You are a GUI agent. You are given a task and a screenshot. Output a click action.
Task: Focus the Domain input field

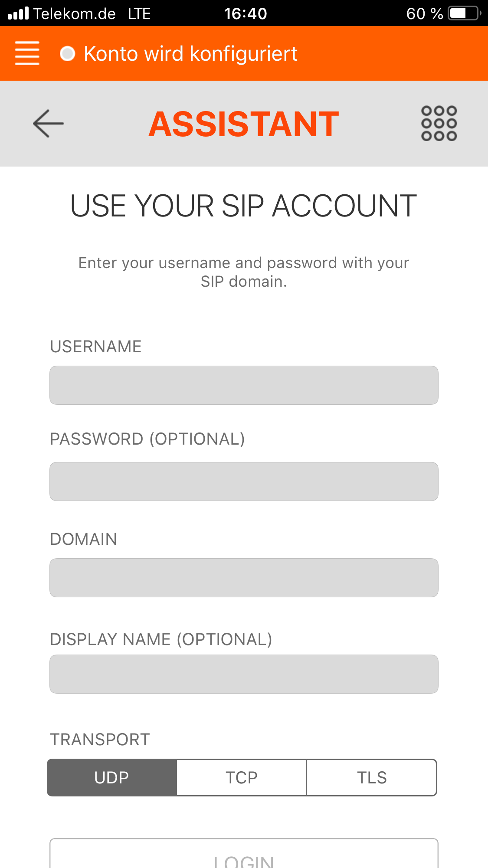click(x=244, y=578)
